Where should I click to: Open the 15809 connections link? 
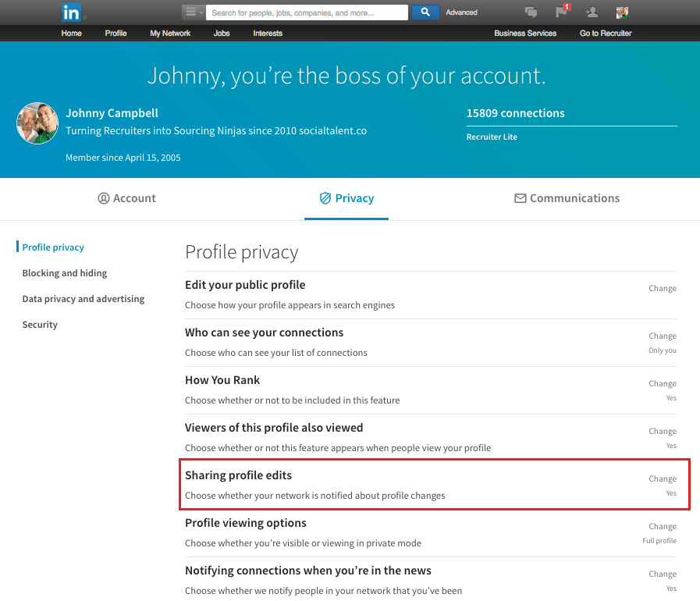[x=515, y=113]
